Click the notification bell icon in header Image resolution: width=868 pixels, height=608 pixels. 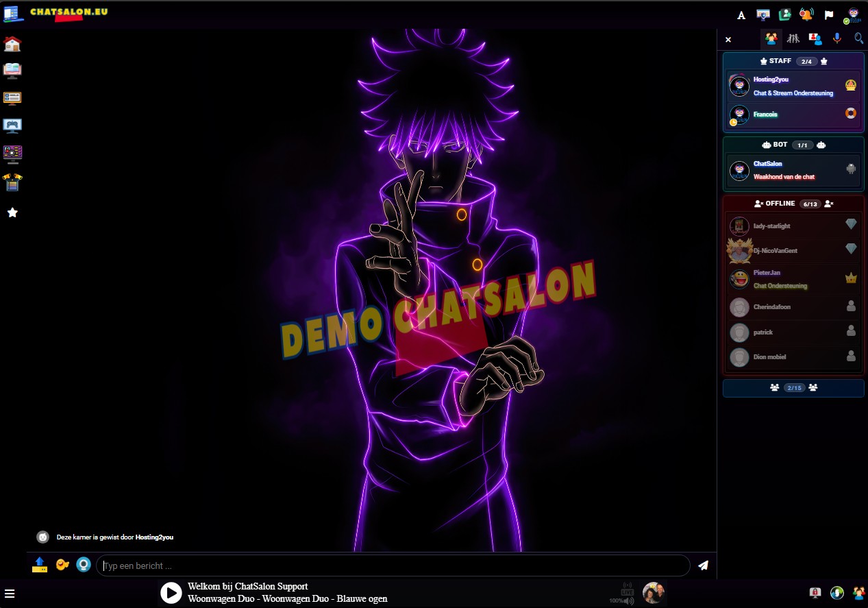[x=806, y=14]
